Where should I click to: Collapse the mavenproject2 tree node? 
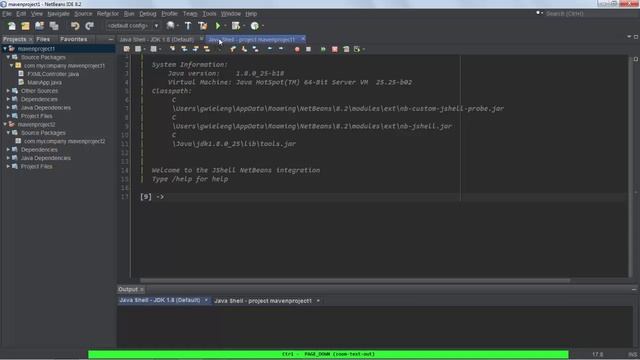[x=5, y=124]
